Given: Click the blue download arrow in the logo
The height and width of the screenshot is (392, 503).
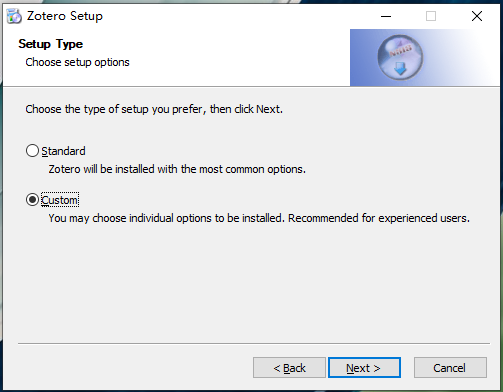Looking at the screenshot, I should pyautogui.click(x=400, y=68).
